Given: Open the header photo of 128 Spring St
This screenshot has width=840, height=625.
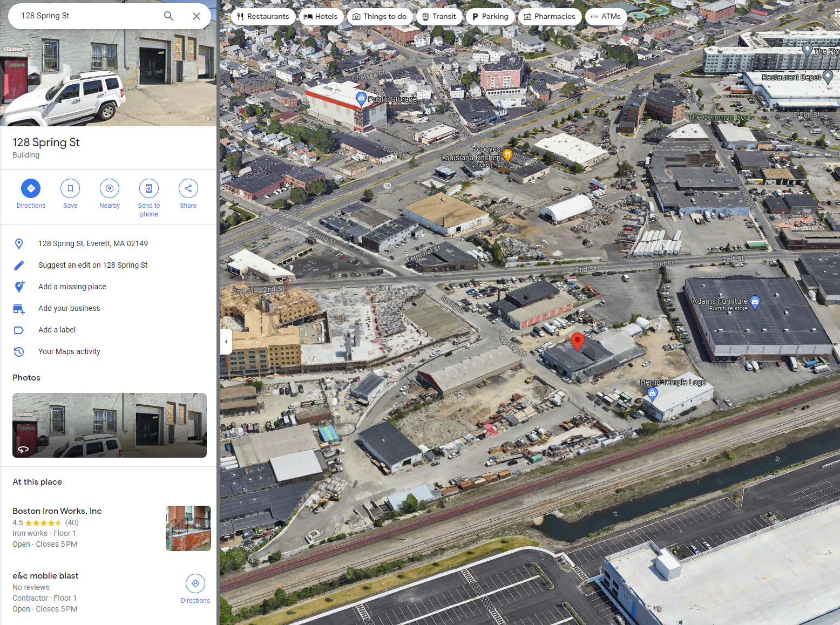Looking at the screenshot, I should point(108,78).
